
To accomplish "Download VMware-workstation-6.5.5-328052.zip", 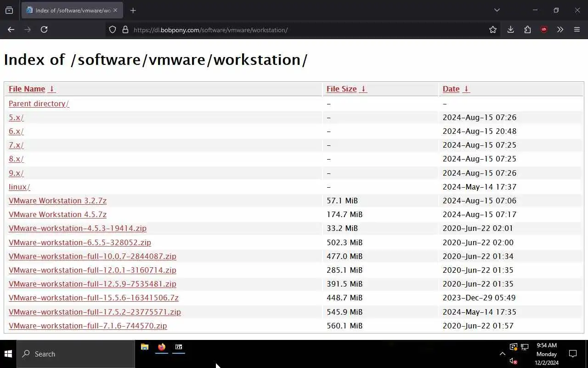I will [80, 242].
